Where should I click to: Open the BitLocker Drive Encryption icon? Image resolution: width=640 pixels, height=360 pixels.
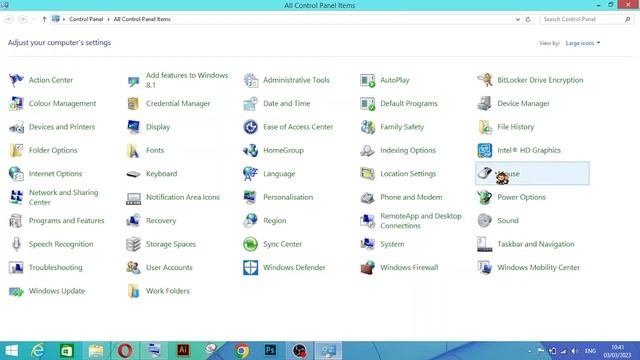(x=484, y=80)
